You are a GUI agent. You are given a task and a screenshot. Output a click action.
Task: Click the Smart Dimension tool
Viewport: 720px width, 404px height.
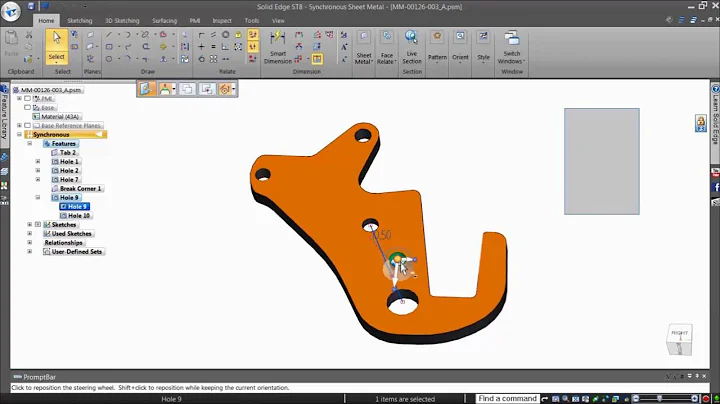coord(278,47)
